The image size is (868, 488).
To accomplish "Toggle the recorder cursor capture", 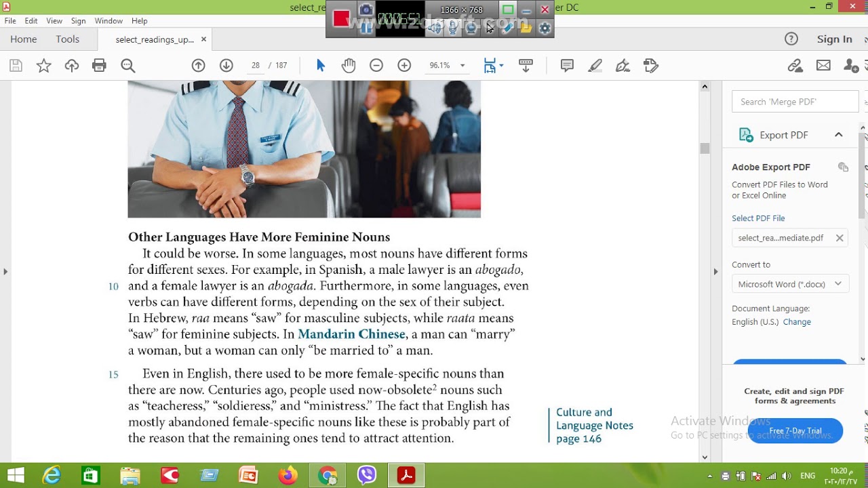I will click(490, 28).
